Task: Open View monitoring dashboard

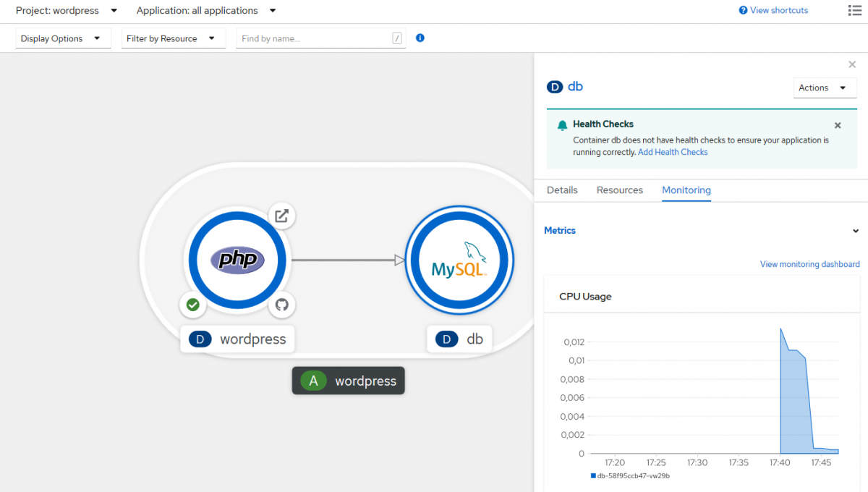Action: pyautogui.click(x=809, y=264)
